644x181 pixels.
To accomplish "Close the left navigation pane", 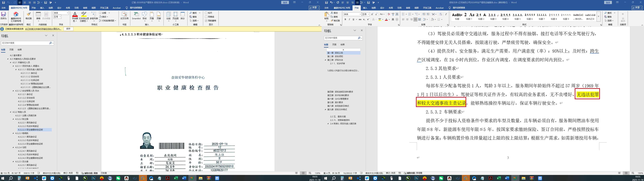I will click(53, 36).
